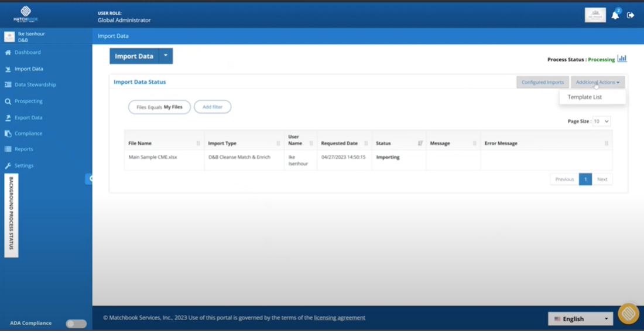Open the process status chart icon
The height and width of the screenshot is (333, 644).
click(x=622, y=59)
